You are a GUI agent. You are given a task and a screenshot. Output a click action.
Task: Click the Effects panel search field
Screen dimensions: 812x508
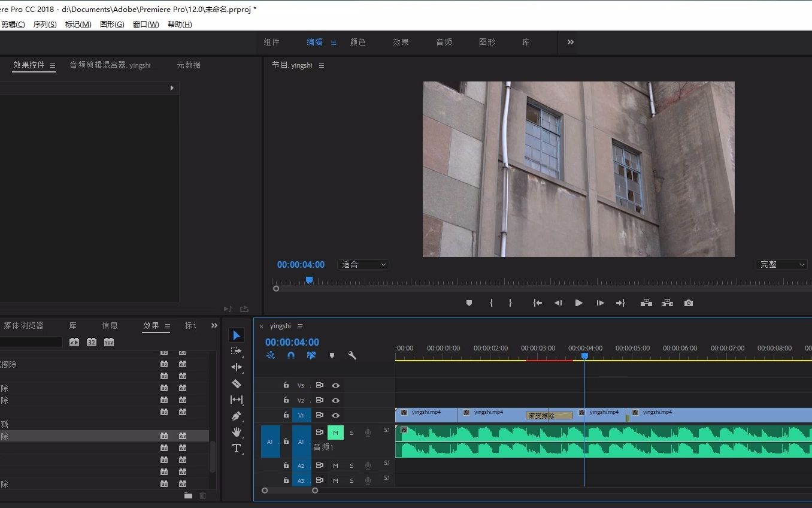click(x=31, y=342)
